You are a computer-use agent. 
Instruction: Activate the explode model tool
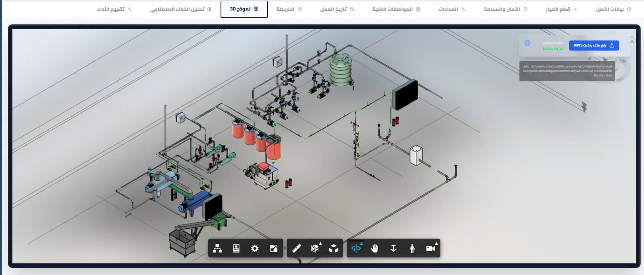point(334,248)
